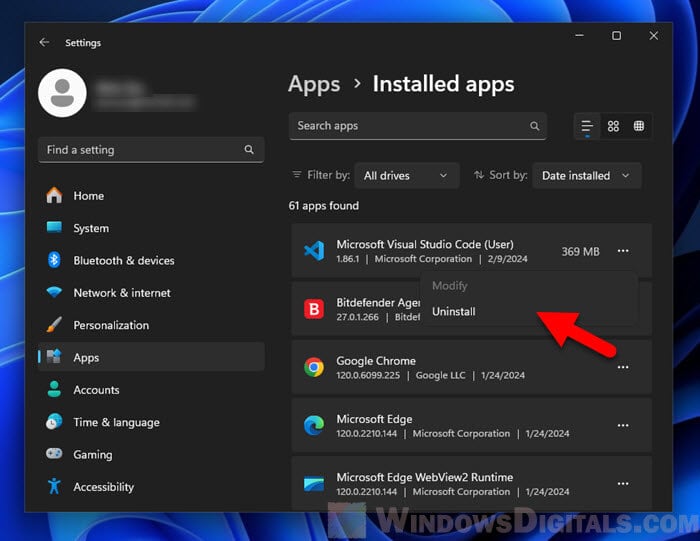This screenshot has width=700, height=541.
Task: Click the Microsoft Edge app icon
Action: click(x=314, y=425)
